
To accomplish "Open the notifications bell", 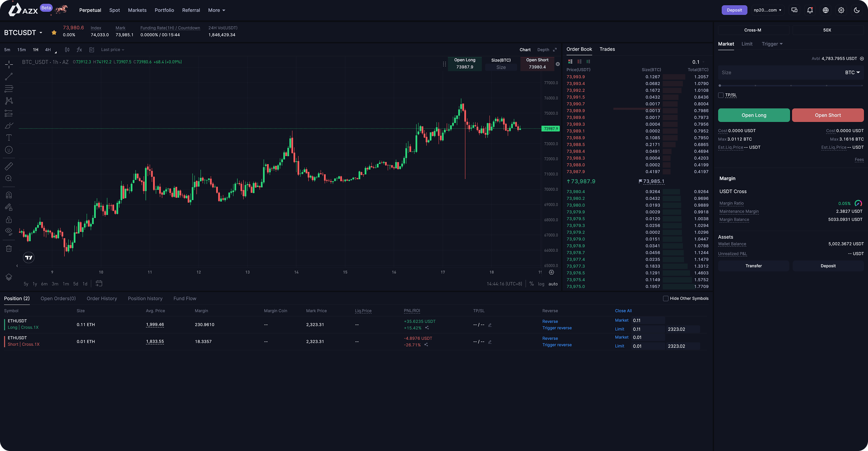I will tap(810, 10).
